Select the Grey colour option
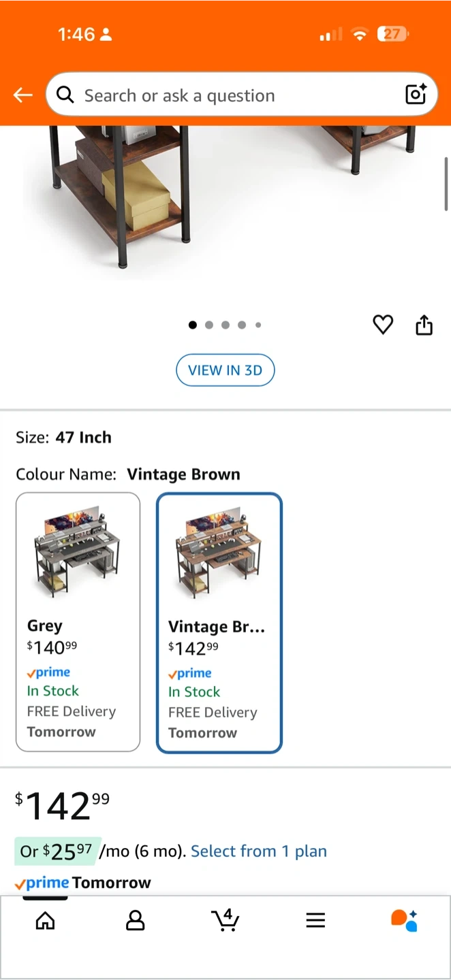 coord(78,621)
